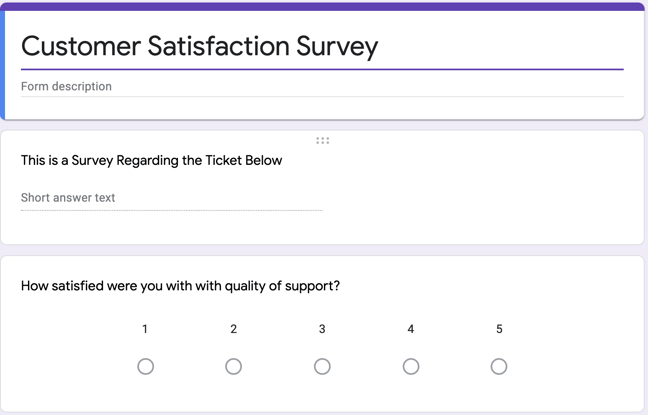Click empty area below Short answer text line
648x415 pixels.
point(170,227)
